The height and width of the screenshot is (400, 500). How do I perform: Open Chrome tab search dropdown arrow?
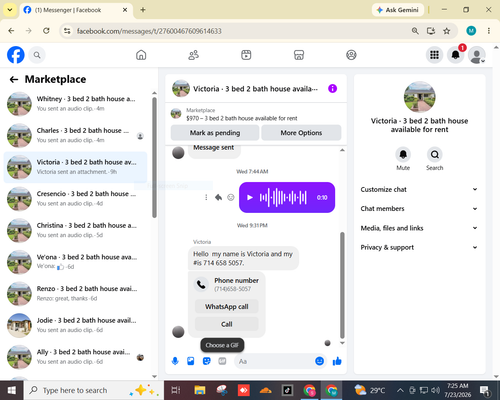pos(10,10)
